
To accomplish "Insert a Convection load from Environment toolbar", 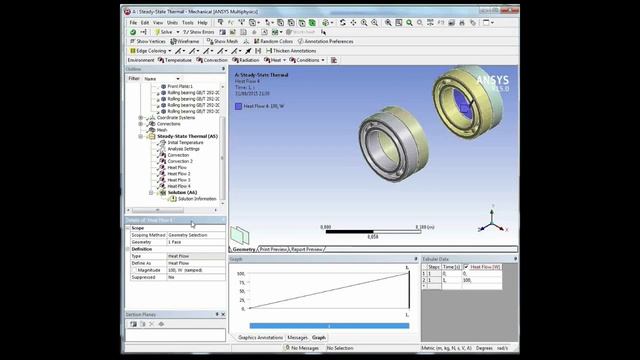I will pos(212,60).
